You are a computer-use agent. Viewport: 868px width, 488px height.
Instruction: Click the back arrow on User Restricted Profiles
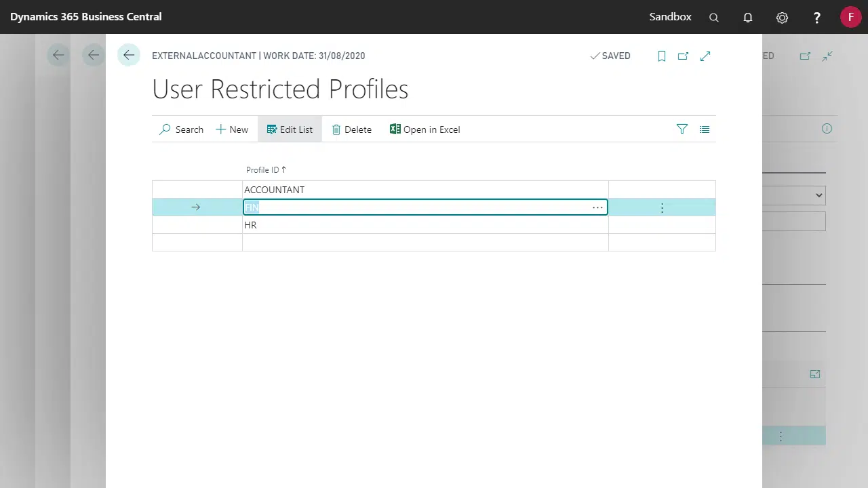coord(129,56)
